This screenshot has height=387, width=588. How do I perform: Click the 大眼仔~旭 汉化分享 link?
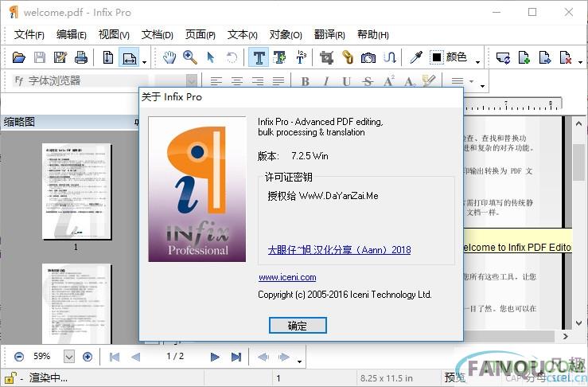click(339, 249)
